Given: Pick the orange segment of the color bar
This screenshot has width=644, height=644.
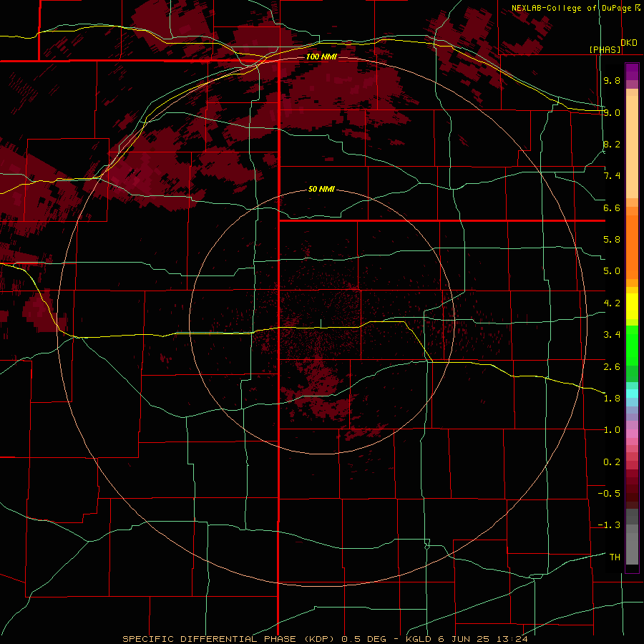Looking at the screenshot, I should click(632, 248).
